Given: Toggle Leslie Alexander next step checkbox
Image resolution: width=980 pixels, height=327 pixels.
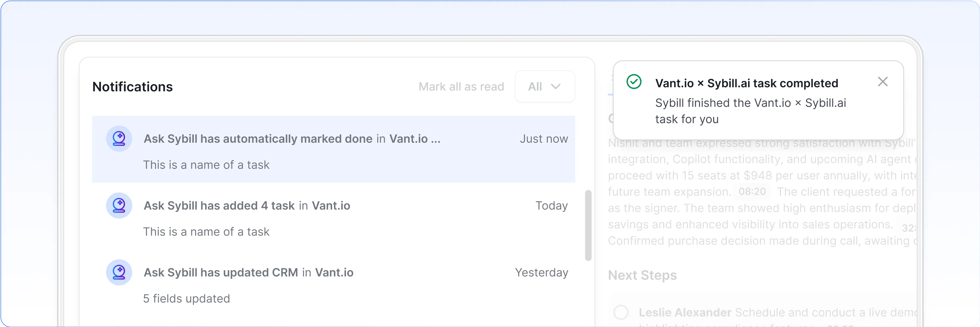Looking at the screenshot, I should [621, 312].
